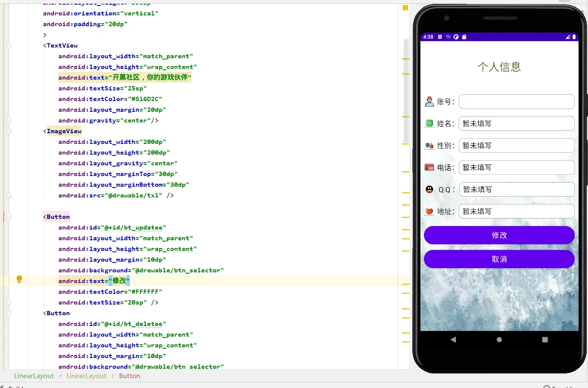Tap the Android recent apps square button

[x=545, y=340]
